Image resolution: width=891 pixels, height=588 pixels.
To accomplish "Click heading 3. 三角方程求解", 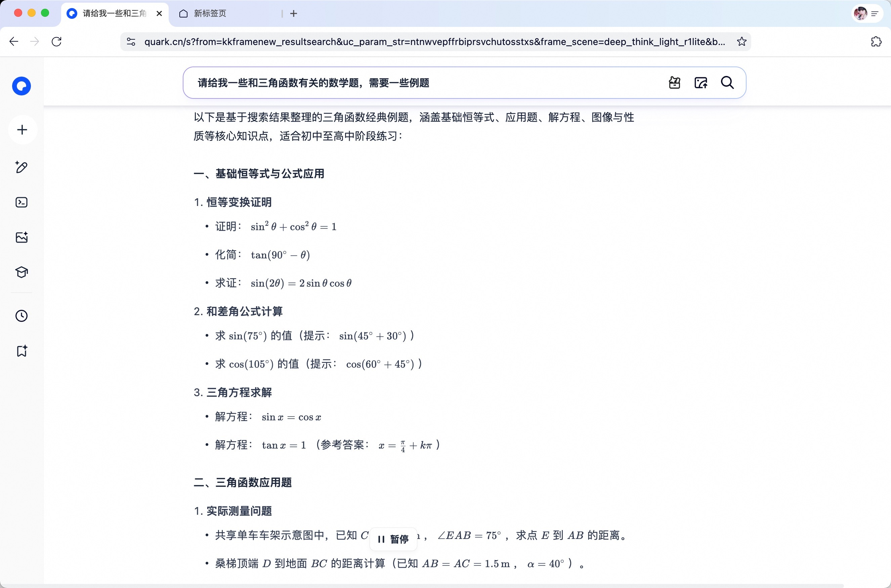I will pos(232,392).
